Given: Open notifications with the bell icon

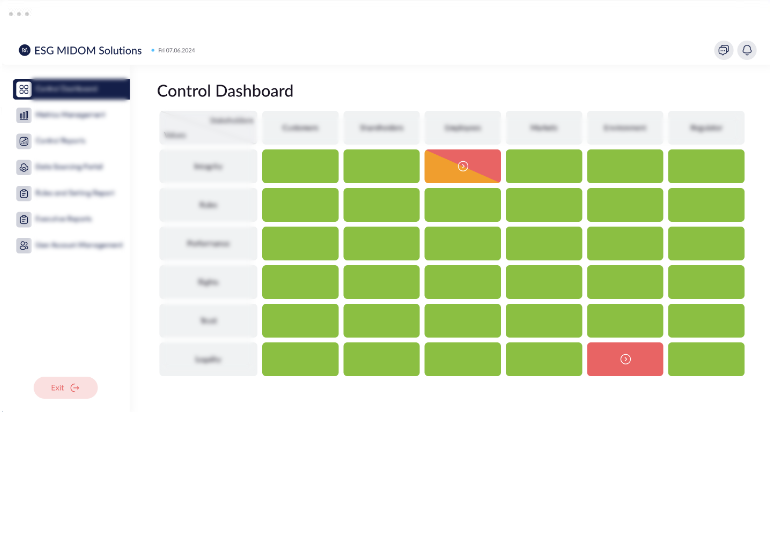Looking at the screenshot, I should pyautogui.click(x=747, y=50).
